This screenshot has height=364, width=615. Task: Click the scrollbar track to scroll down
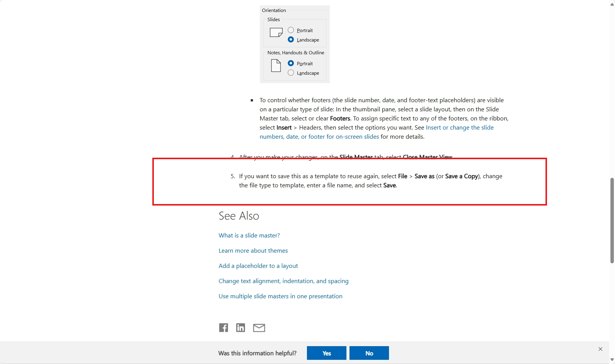[x=611, y=304]
